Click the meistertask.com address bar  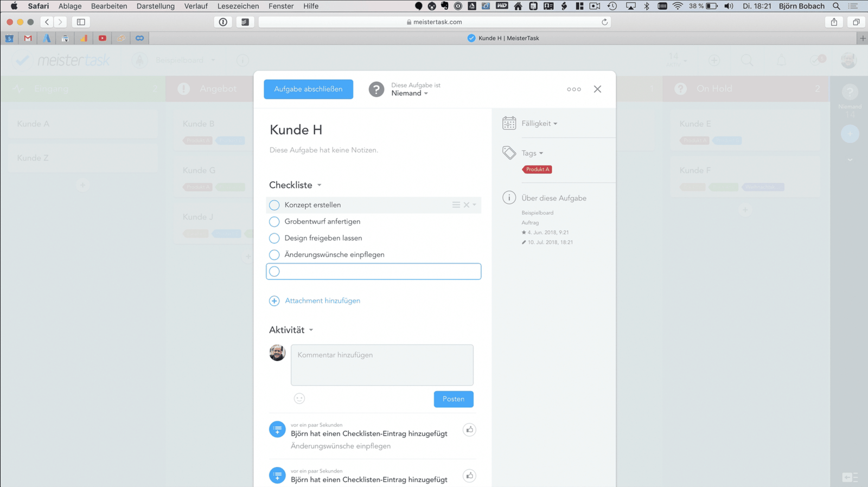(435, 22)
